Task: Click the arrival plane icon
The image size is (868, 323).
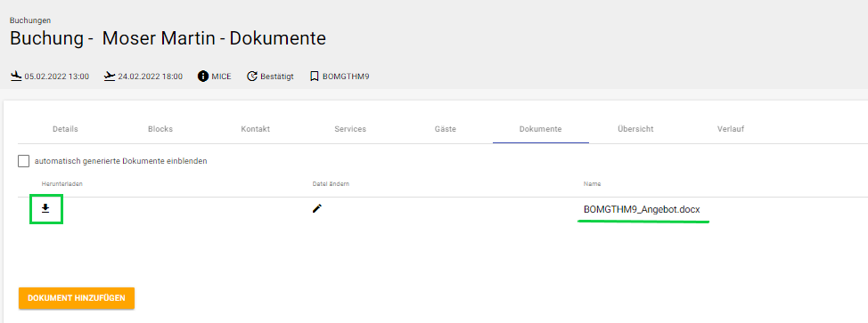Action: coord(16,77)
